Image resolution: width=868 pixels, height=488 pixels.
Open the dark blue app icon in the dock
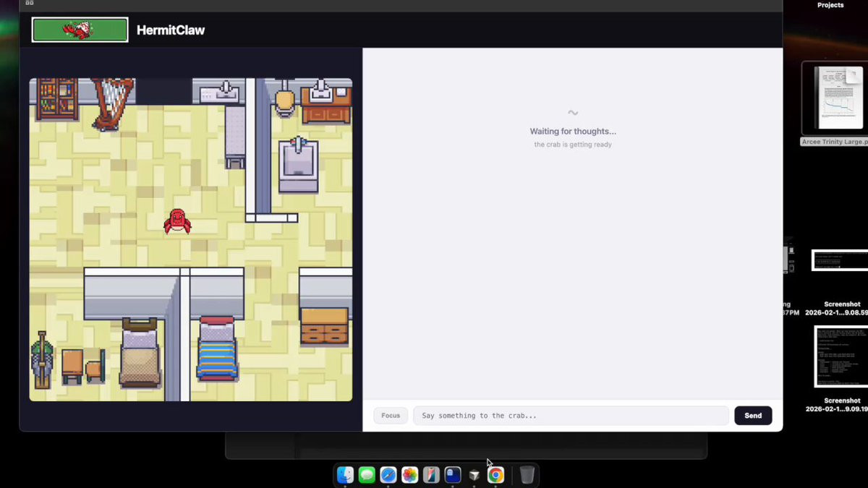(x=453, y=475)
